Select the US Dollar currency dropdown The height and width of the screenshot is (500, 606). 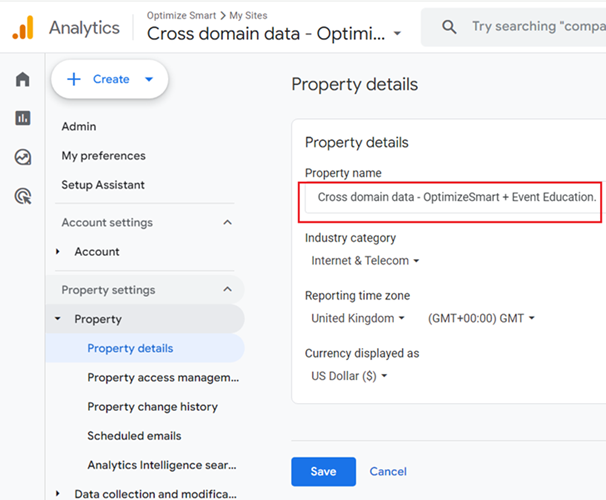tap(349, 377)
